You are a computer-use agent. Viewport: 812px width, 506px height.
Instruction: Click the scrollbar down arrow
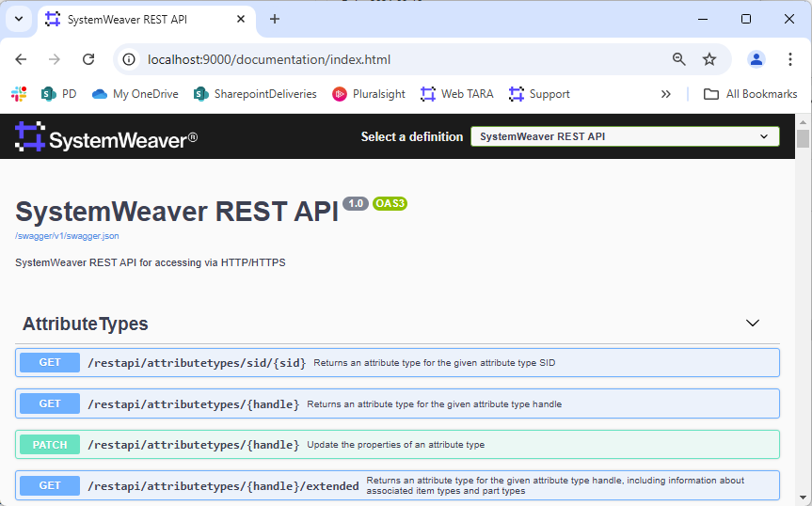803,498
